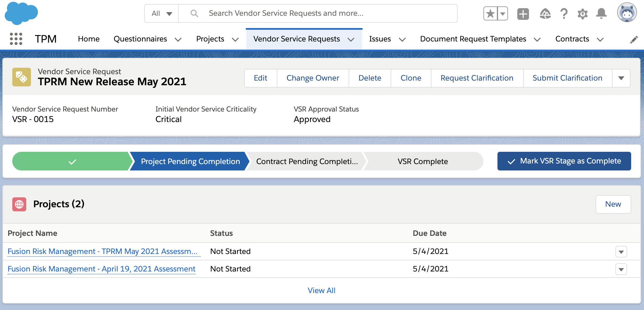
Task: Open the user profile avatar
Action: point(626,13)
